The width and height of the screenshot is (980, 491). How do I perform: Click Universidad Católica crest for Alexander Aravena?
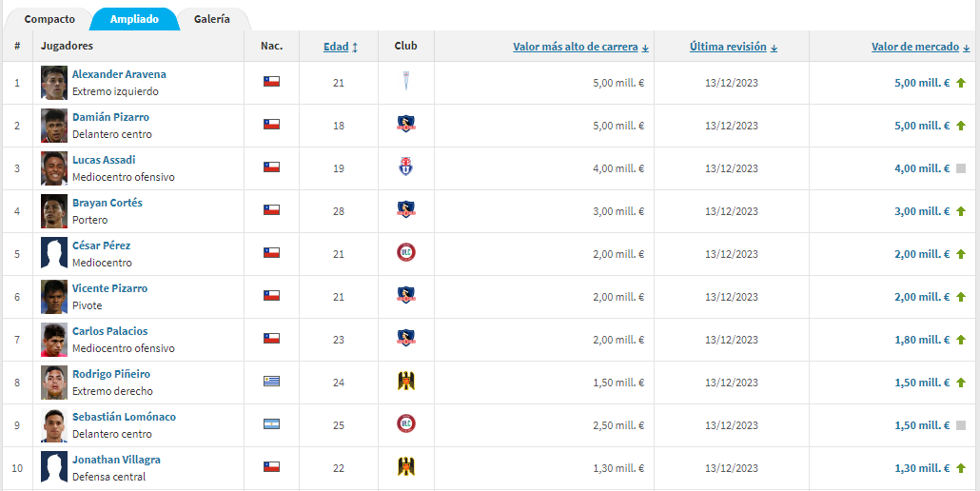pyautogui.click(x=406, y=82)
